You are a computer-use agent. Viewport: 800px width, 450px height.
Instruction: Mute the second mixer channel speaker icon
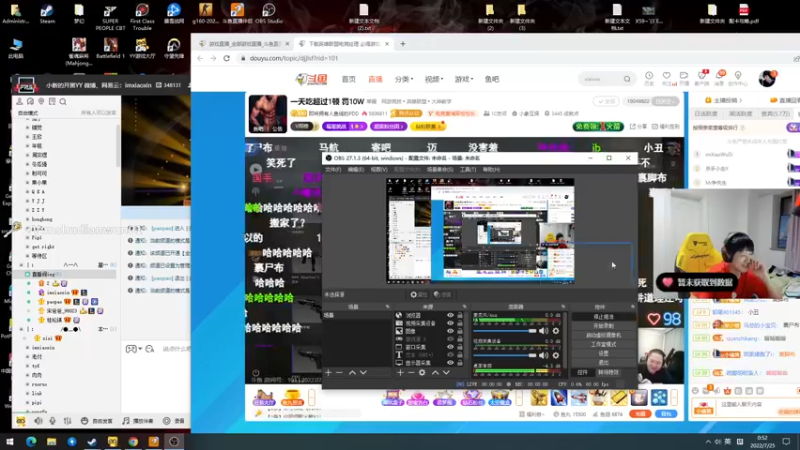point(544,355)
